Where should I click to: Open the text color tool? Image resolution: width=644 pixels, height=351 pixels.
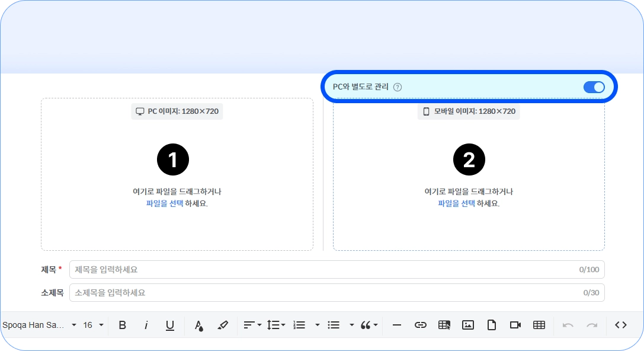199,325
